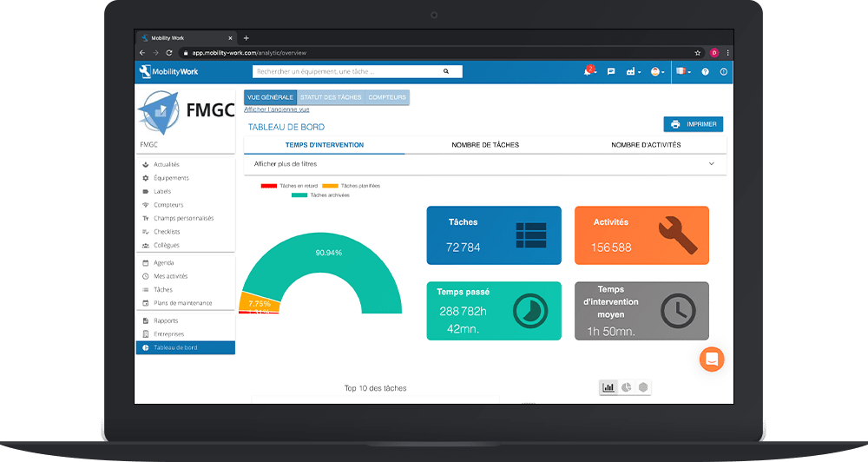The height and width of the screenshot is (462, 868).
Task: Click the Collègues people icon
Action: click(146, 245)
